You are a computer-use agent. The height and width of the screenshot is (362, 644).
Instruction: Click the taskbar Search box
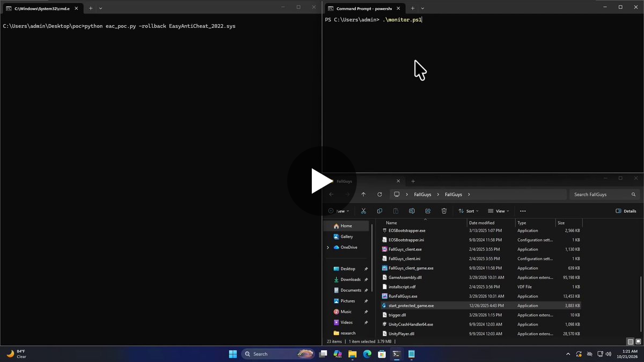pyautogui.click(x=278, y=354)
